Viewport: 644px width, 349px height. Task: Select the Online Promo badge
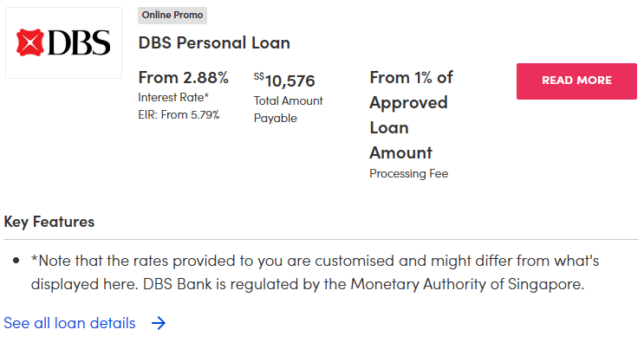pyautogui.click(x=172, y=16)
